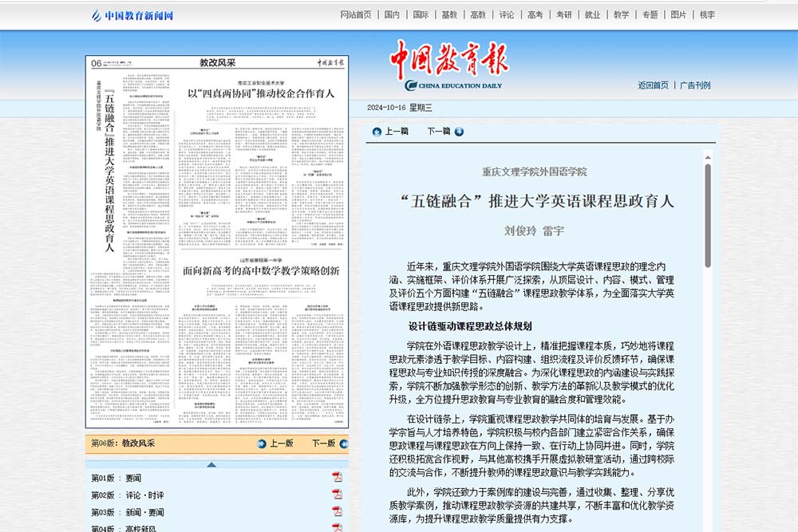Click '面向新高考的高中数学教学策略创新' article on the page image
Viewport: 798px width, 532px height.
261,271
